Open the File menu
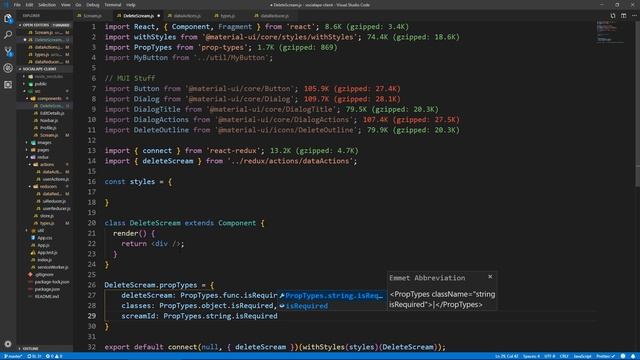This screenshot has width=640, height=360. tap(17, 5)
